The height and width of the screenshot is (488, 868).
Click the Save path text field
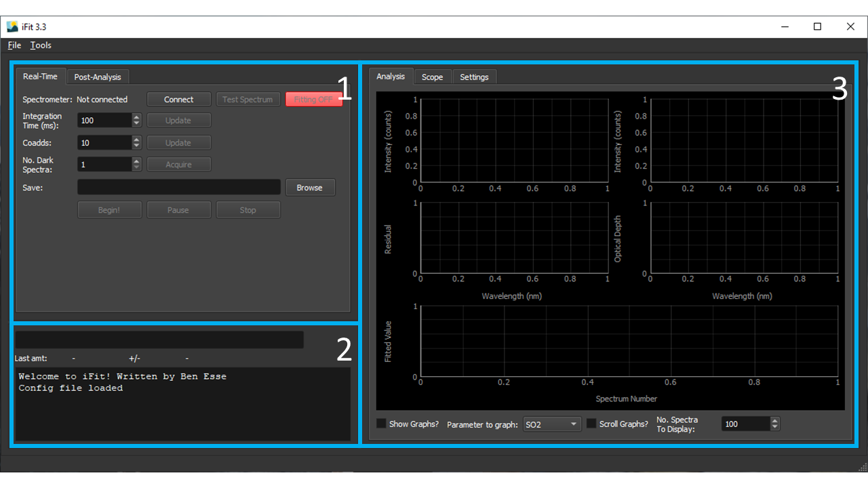coord(179,188)
